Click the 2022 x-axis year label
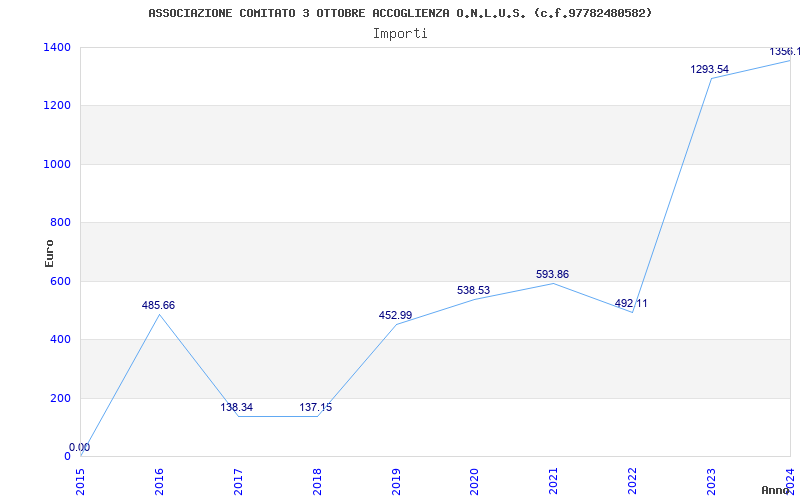800x500 pixels. click(x=632, y=482)
